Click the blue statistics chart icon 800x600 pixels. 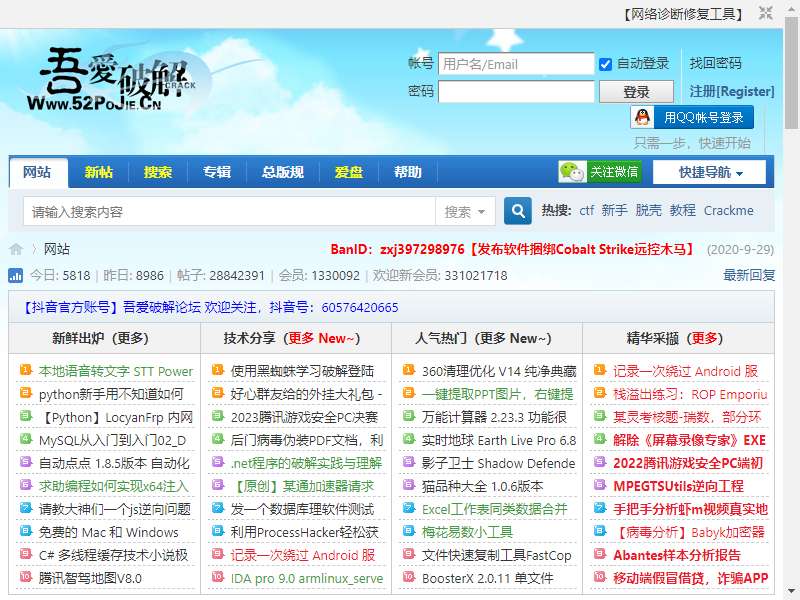click(x=16, y=276)
